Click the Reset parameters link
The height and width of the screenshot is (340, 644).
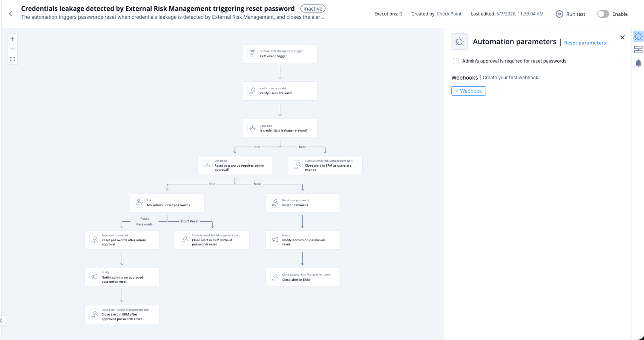pos(585,43)
